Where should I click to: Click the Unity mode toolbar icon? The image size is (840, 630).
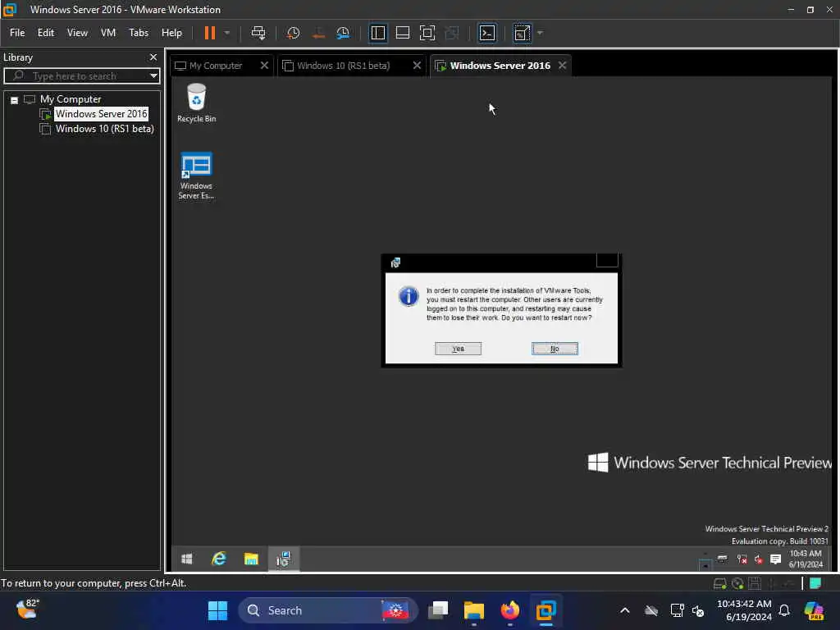point(452,33)
